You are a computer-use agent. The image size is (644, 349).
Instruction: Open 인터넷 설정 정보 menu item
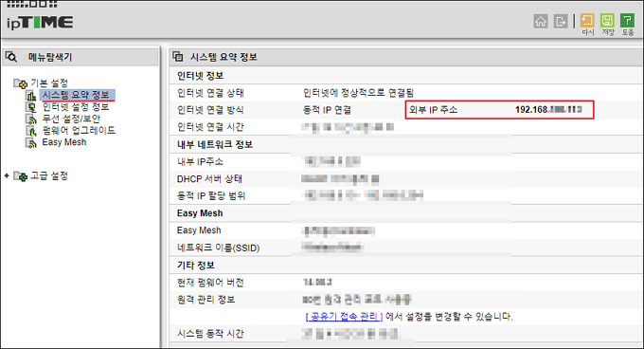(x=76, y=107)
